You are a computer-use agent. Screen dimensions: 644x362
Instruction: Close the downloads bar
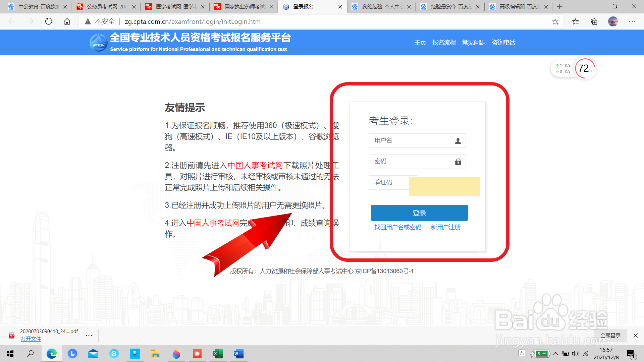coord(636,336)
